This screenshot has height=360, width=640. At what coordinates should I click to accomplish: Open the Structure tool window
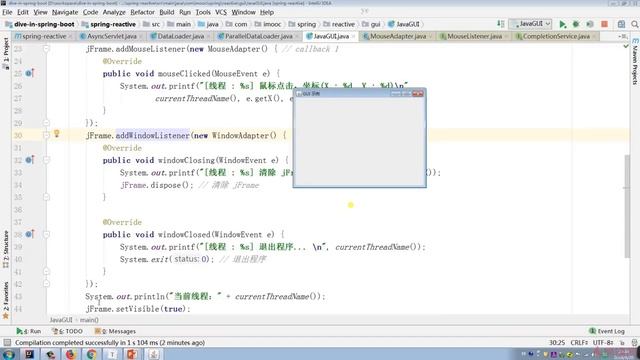[x=5, y=249]
